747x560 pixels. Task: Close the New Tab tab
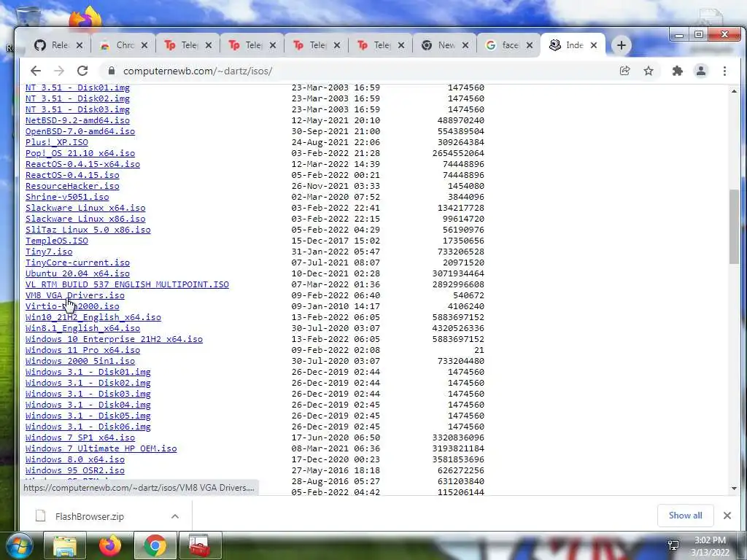click(465, 45)
